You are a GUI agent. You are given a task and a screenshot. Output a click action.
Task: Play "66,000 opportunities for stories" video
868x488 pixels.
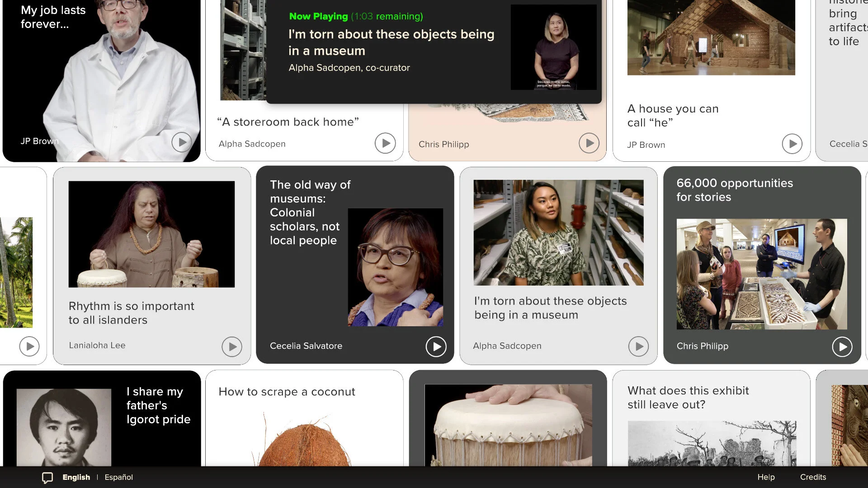pos(842,347)
